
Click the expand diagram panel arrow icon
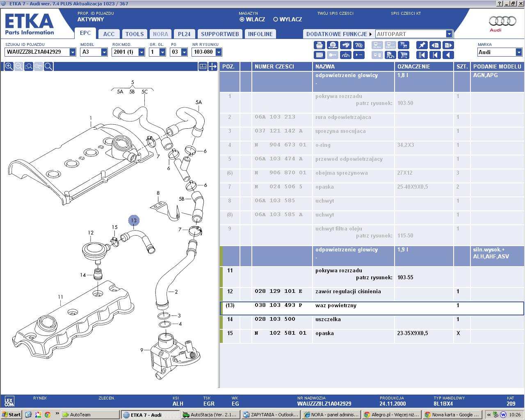point(212,66)
